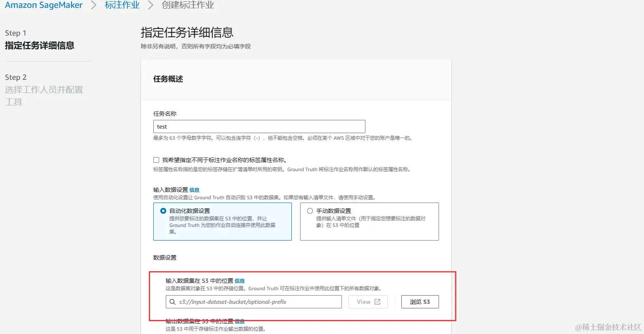Go to the 标注作业 breadcrumb
Screen dimensions: 644x334
[122, 5]
